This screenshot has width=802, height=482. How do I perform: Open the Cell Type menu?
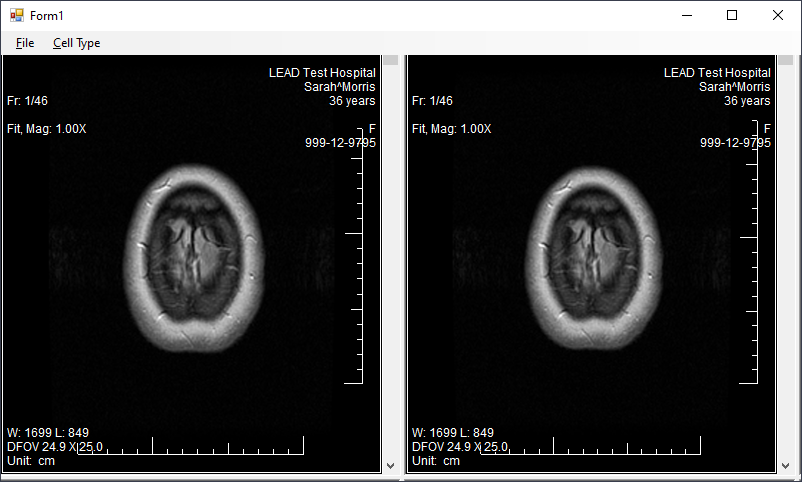click(x=76, y=43)
